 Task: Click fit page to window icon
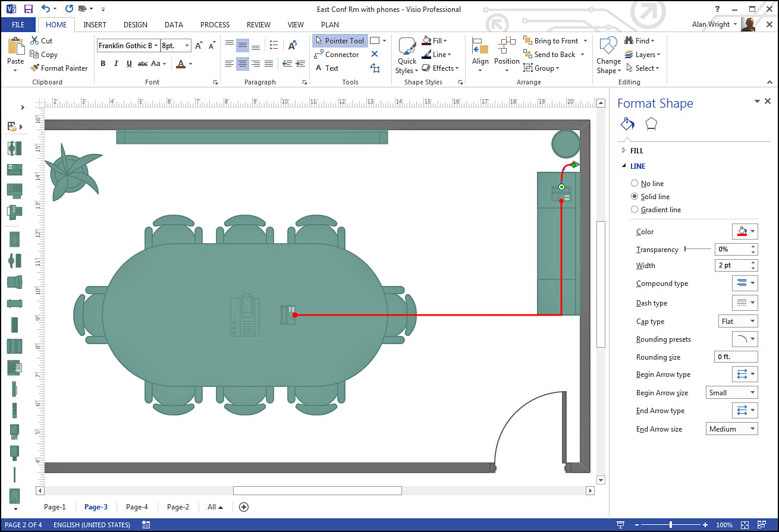743,525
